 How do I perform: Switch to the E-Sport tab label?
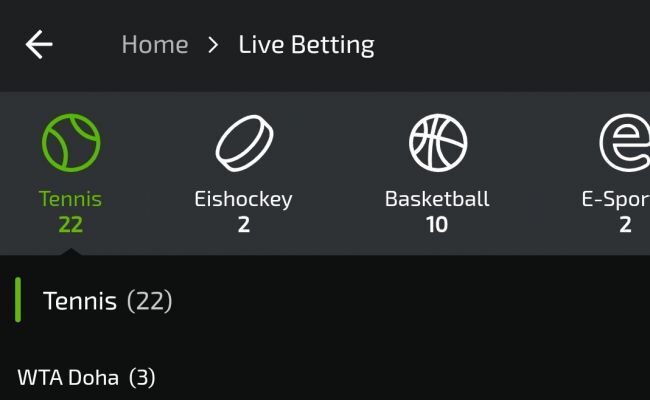click(616, 198)
